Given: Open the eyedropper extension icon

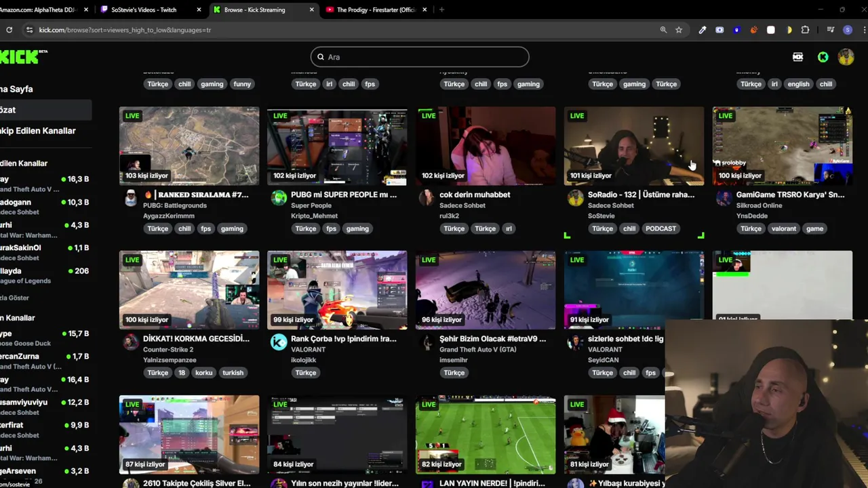Looking at the screenshot, I should 703,30.
